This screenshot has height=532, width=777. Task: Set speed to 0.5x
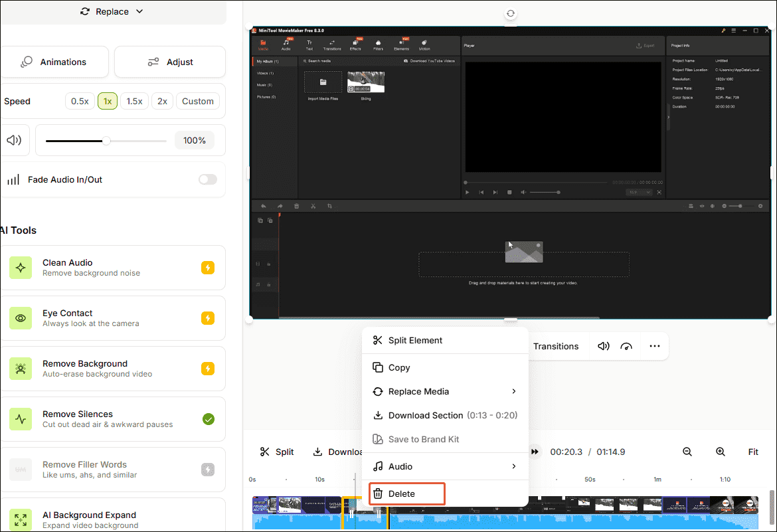click(x=80, y=101)
